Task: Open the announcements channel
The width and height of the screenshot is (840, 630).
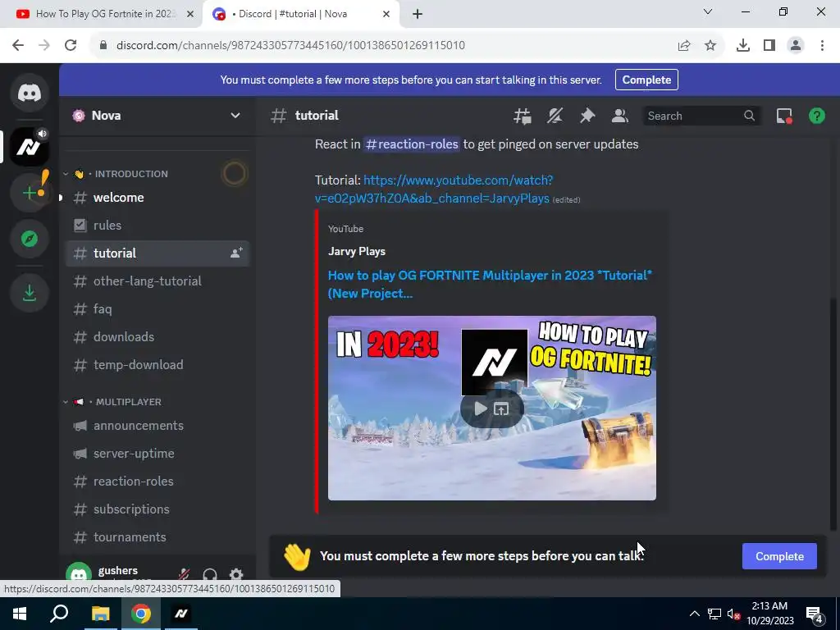Action: click(157, 426)
